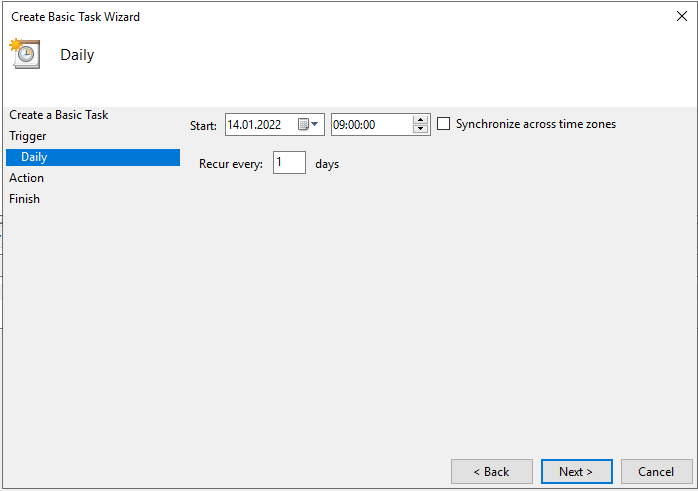Open the start date calendar dropdown
Image resolution: width=698 pixels, height=491 pixels.
[x=308, y=124]
